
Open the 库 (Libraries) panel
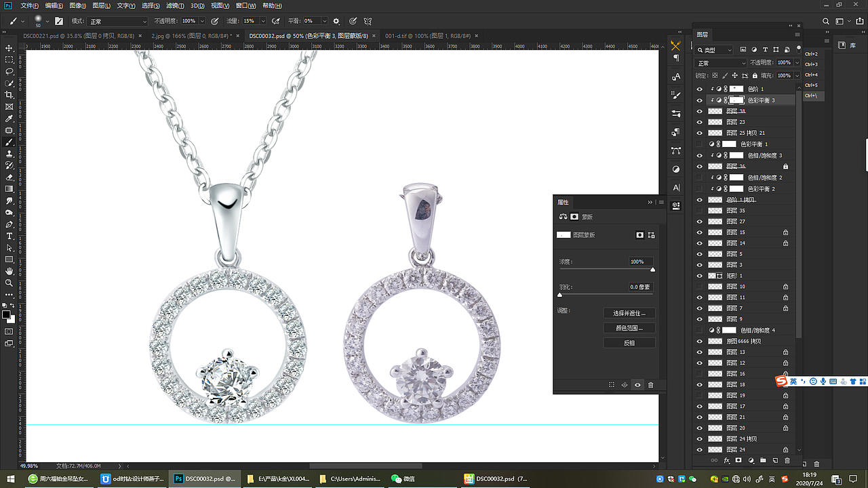pyautogui.click(x=846, y=45)
